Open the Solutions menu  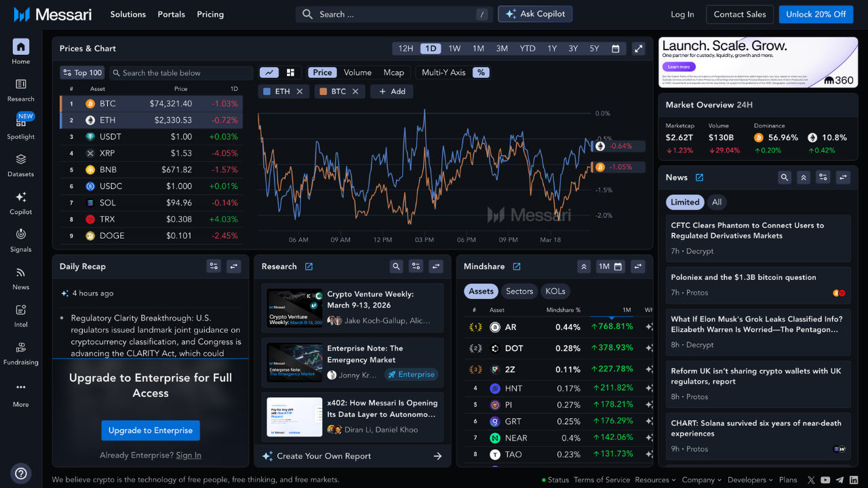pos(128,14)
